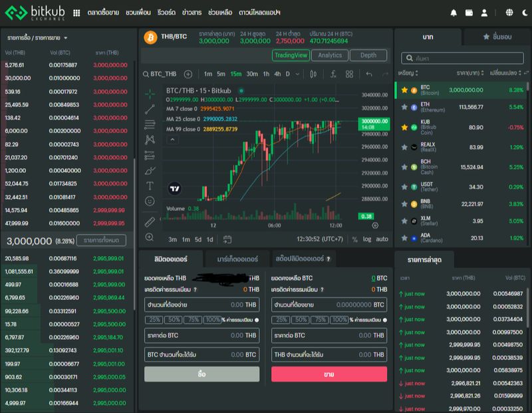The height and width of the screenshot is (413, 532).
Task: Switch theme using the moon icon
Action: (x=525, y=11)
